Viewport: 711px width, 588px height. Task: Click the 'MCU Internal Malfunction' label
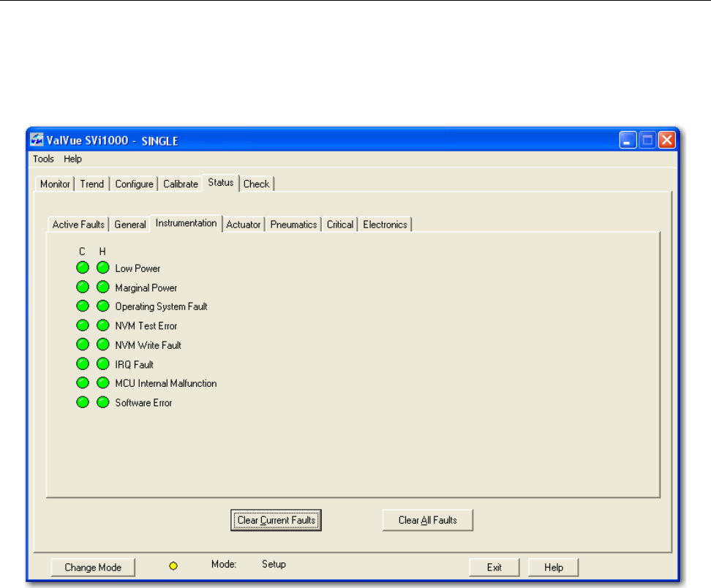tap(166, 383)
